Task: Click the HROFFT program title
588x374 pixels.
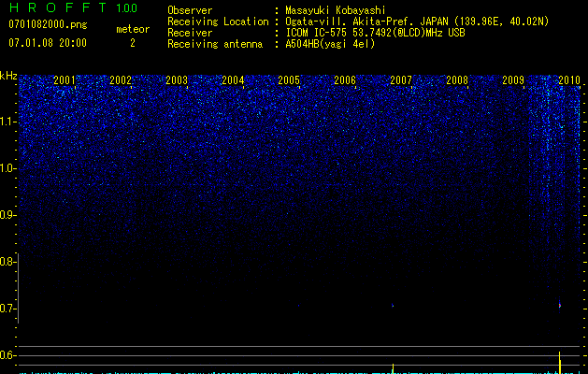Action: (x=58, y=7)
